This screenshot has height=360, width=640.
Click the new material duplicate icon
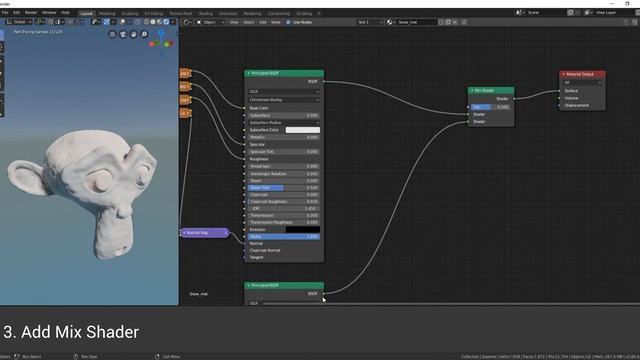pyautogui.click(x=448, y=22)
